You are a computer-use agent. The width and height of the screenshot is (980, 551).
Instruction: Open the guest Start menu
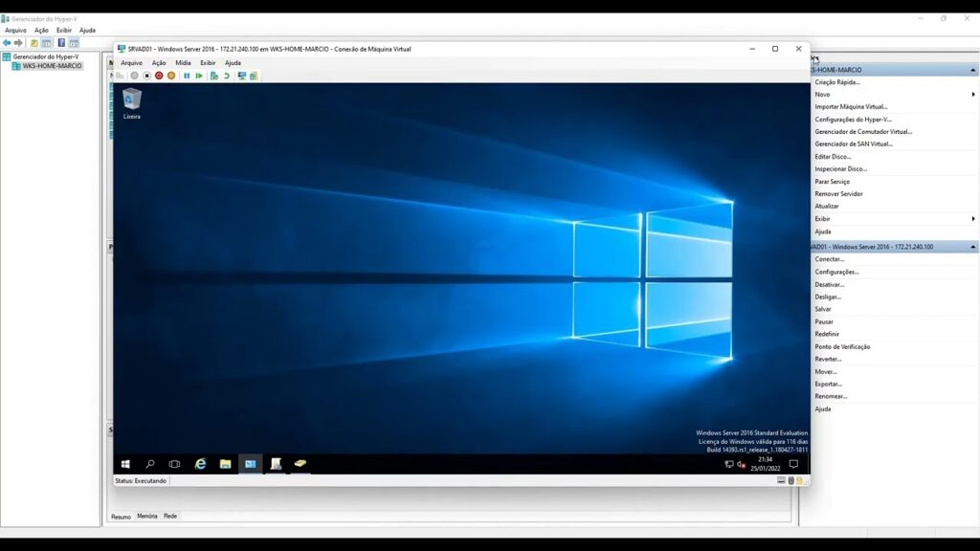tap(125, 464)
